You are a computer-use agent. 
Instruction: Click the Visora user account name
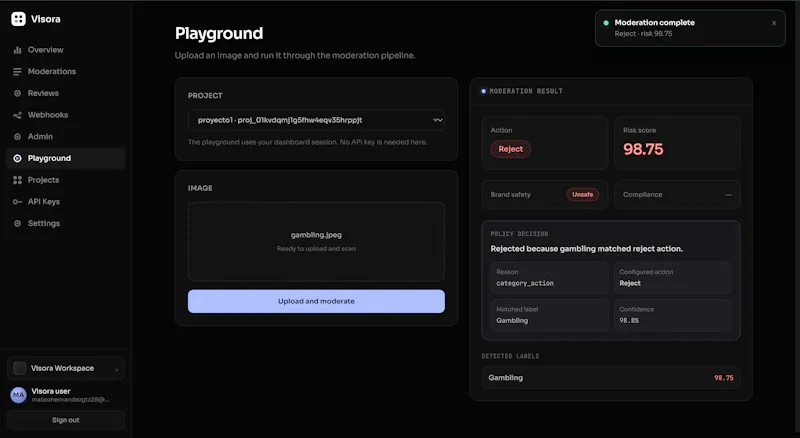[x=51, y=391]
